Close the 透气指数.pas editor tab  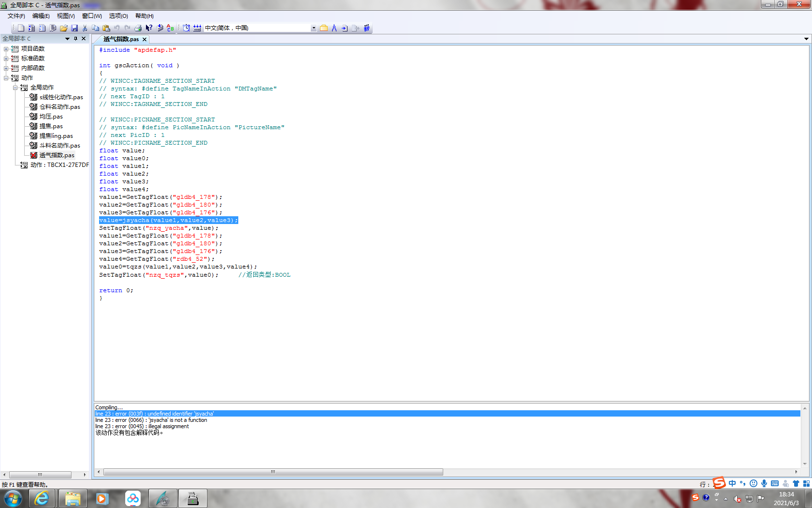[145, 39]
